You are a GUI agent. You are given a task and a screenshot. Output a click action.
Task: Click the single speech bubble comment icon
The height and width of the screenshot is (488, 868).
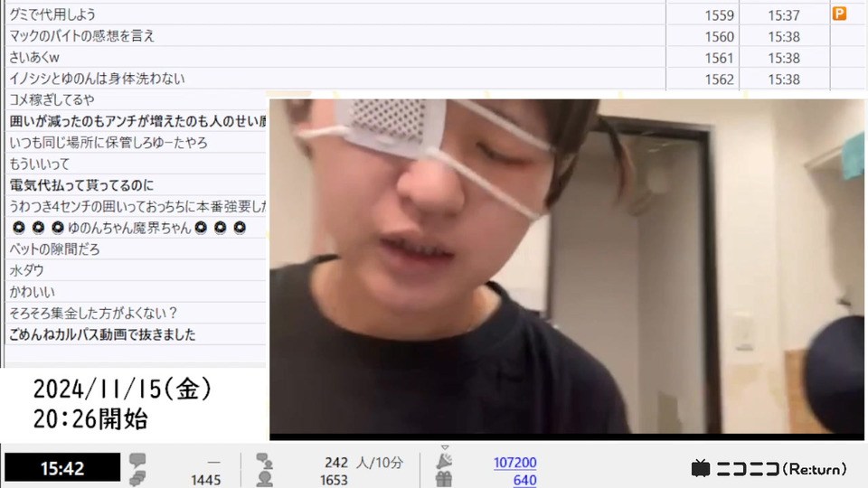(137, 460)
